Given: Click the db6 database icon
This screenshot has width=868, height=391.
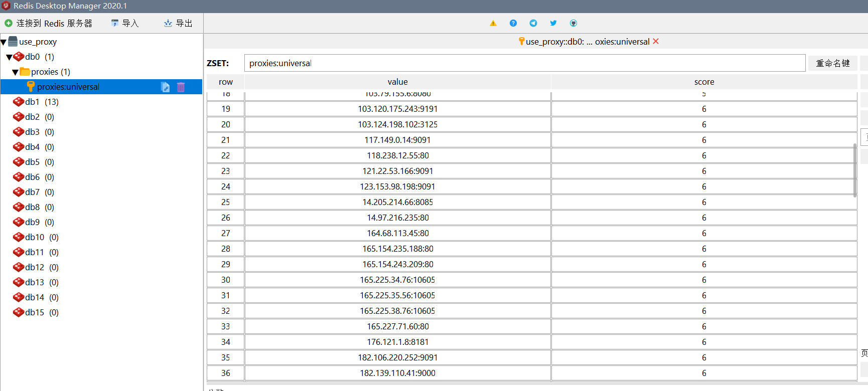Looking at the screenshot, I should click(19, 177).
